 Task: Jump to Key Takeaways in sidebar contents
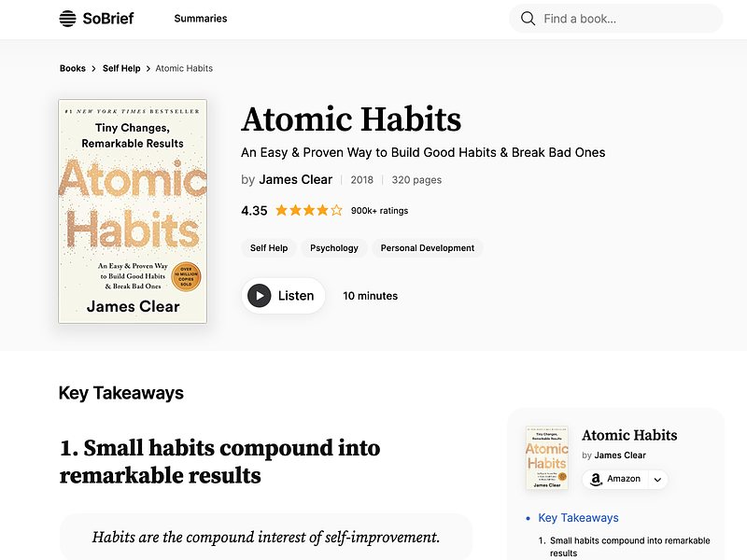[x=578, y=518]
